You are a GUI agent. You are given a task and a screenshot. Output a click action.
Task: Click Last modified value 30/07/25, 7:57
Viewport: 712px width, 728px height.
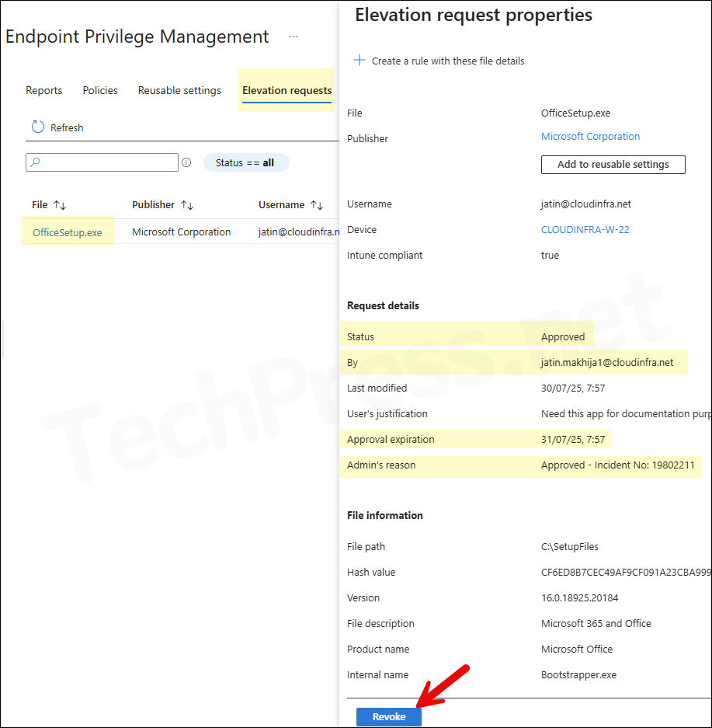(573, 388)
